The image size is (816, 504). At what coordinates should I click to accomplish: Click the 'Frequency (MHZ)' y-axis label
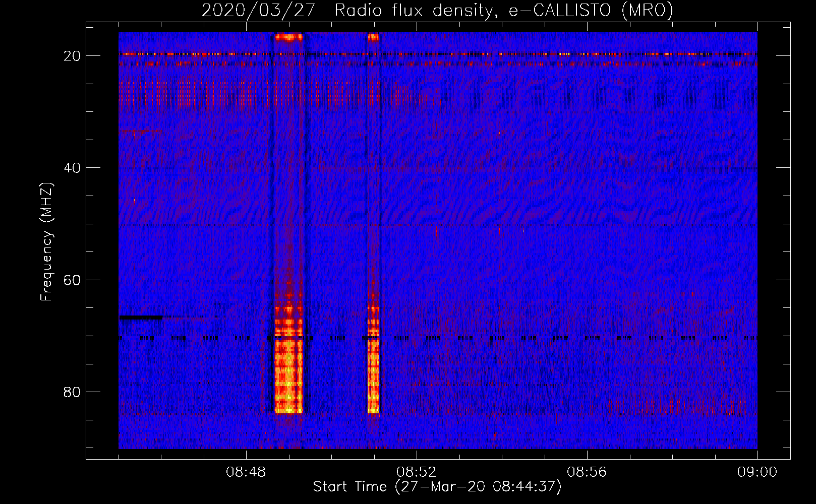click(46, 242)
